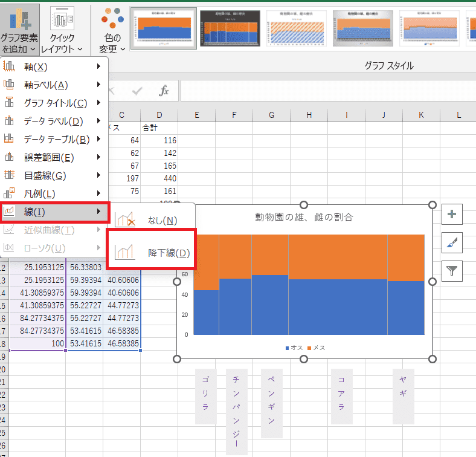The width and height of the screenshot is (476, 457).
Task: Select the チンパンジー text box label
Action: tap(237, 412)
